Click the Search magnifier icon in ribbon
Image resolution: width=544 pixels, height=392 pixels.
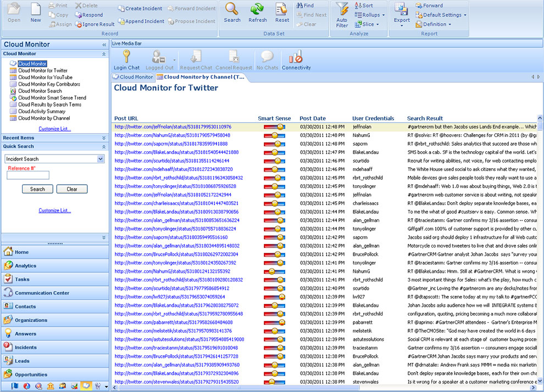[231, 9]
